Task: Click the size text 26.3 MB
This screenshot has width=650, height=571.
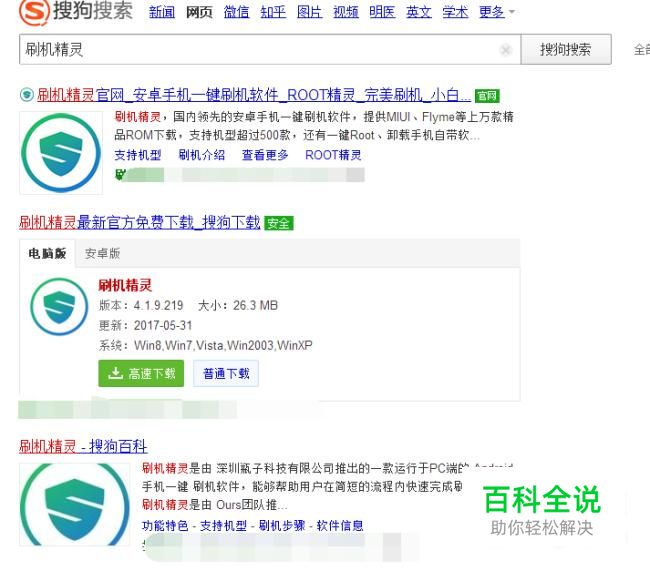Action: click(255, 306)
